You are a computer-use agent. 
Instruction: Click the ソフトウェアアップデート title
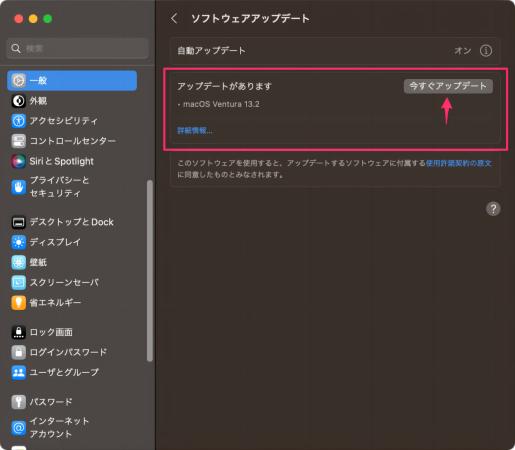tap(250, 18)
